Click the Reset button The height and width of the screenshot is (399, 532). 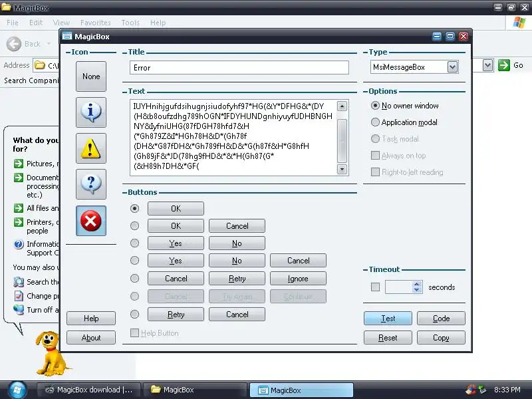click(388, 338)
